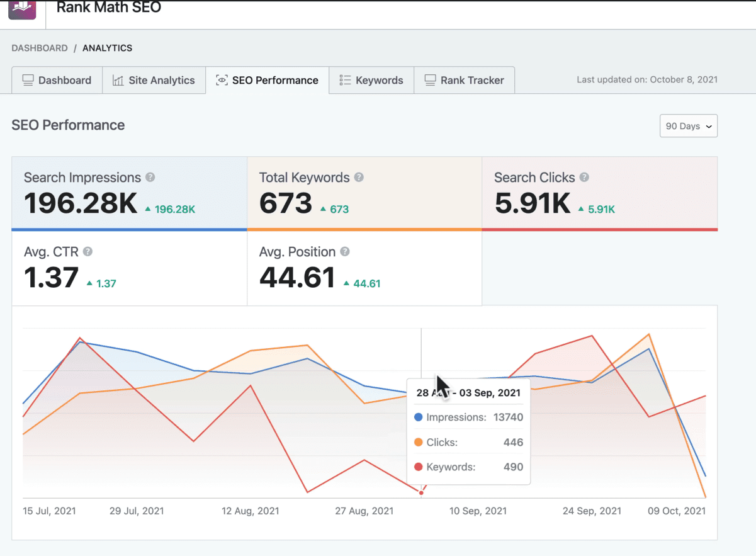Image resolution: width=756 pixels, height=556 pixels.
Task: Click the ANALYTICS breadcrumb item
Action: (107, 48)
